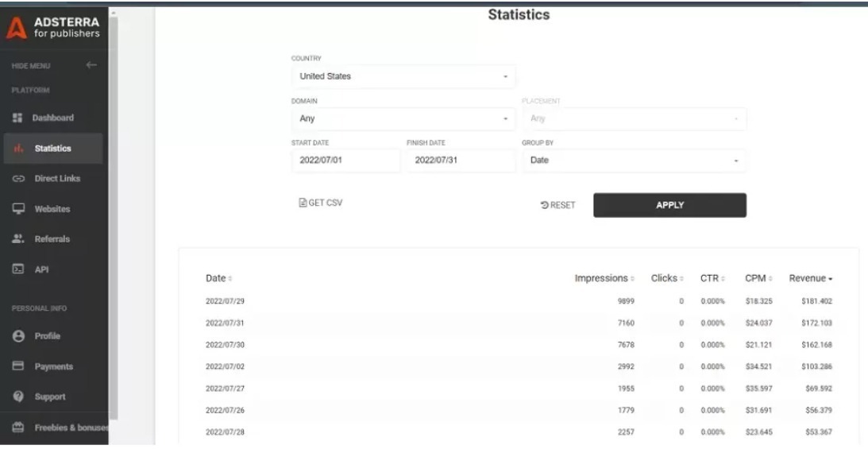Screen dimensions: 868x449
Task: Open the disabled Placement dropdown
Action: (634, 118)
